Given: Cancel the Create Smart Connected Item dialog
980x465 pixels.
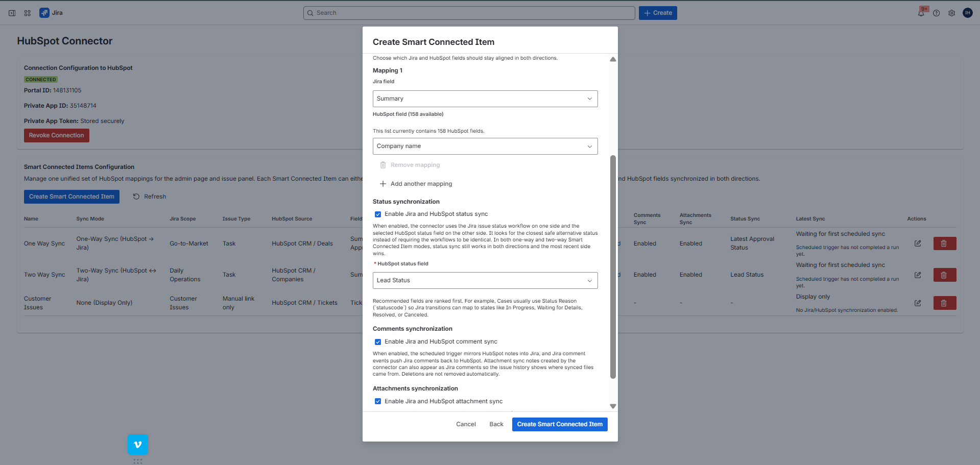Looking at the screenshot, I should coord(465,424).
